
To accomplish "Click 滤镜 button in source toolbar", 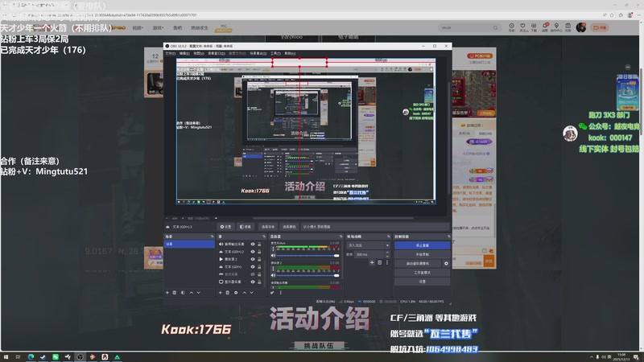I will (x=246, y=227).
